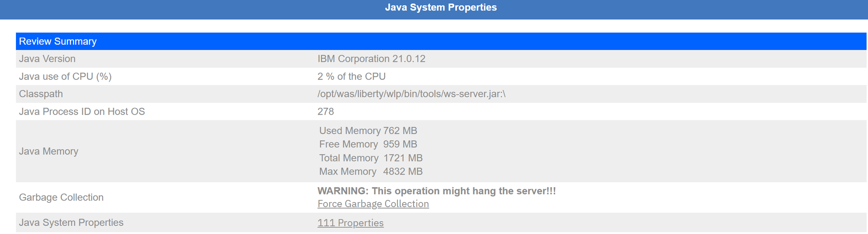Viewport: 868px width, 234px height.
Task: Select the Max Memory 4832 MB line
Action: (x=371, y=171)
